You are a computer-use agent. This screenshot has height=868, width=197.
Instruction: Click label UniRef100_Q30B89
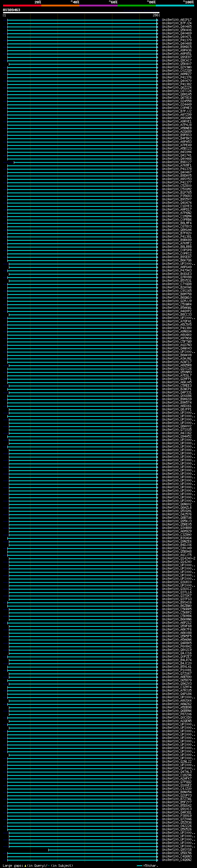[176, 528]
